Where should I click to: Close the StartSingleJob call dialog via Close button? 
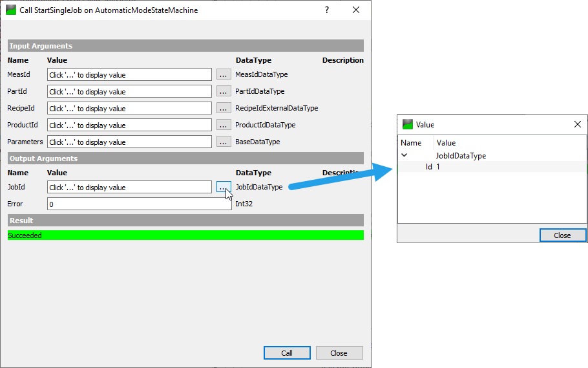tap(339, 353)
